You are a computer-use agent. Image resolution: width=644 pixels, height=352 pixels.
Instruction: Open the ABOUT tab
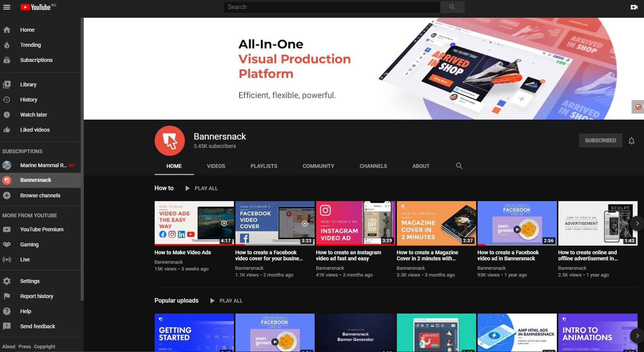click(421, 166)
